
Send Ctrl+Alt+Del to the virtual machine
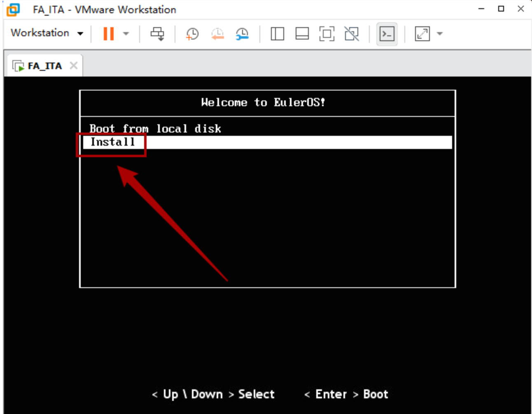tap(157, 34)
